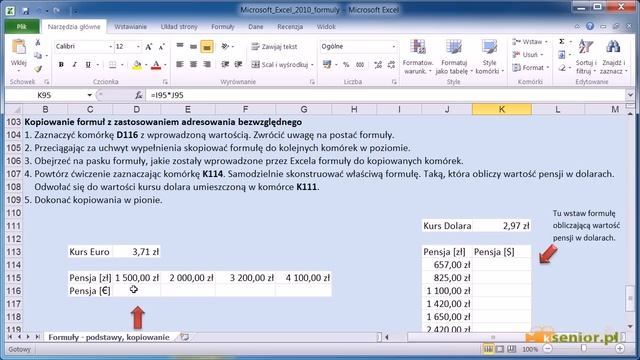Click the Increase indent icon

point(238,64)
